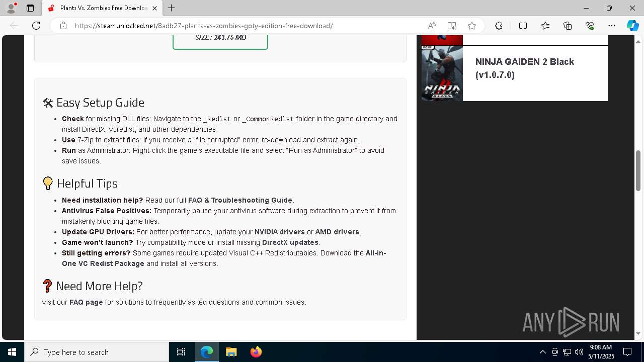The height and width of the screenshot is (362, 644).
Task: Open the browser profile icon
Action: click(11, 8)
